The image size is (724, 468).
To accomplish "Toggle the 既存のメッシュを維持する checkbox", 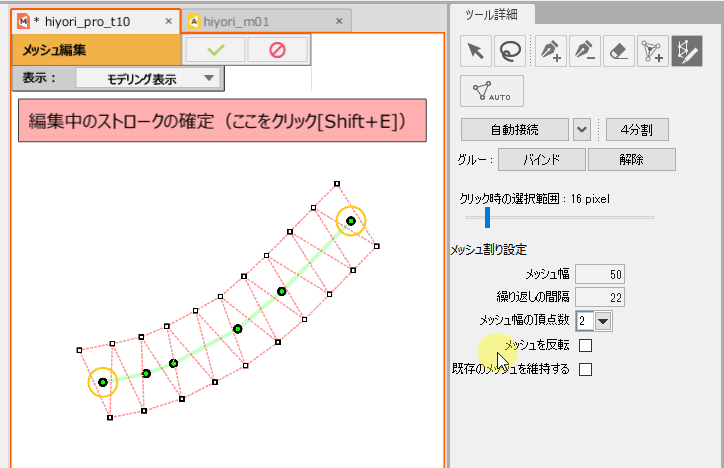I will pyautogui.click(x=586, y=369).
